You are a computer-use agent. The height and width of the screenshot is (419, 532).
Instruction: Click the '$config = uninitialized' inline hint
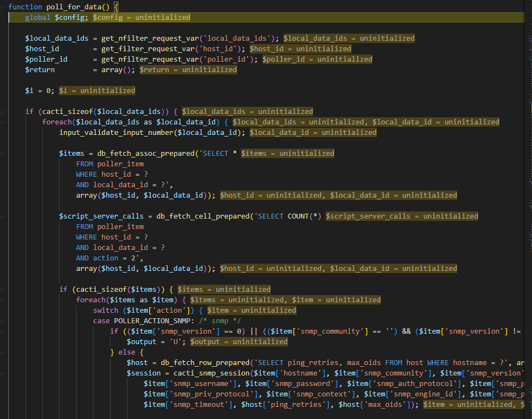coord(141,17)
